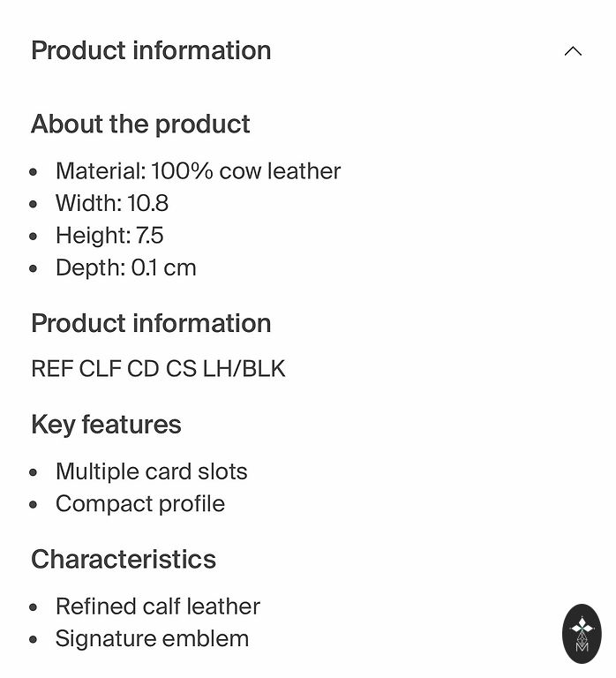Click the bullet point before Material

(34, 172)
